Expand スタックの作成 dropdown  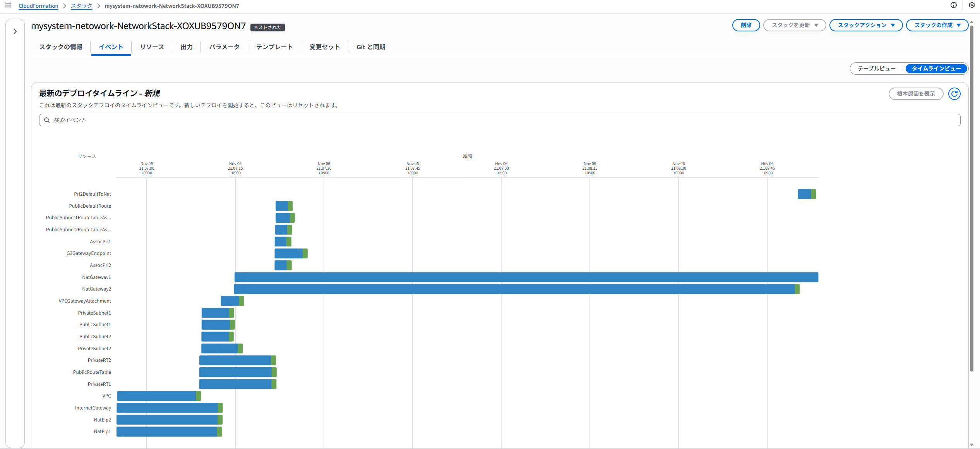point(937,25)
